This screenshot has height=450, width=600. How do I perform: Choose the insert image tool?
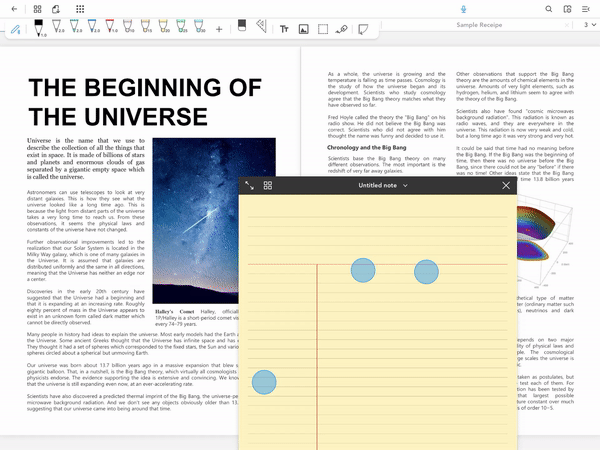305,29
